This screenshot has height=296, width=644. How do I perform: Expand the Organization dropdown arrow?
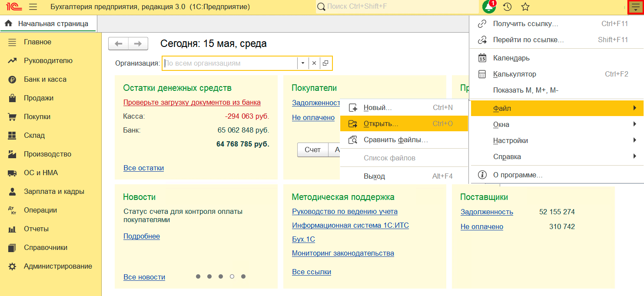[303, 63]
